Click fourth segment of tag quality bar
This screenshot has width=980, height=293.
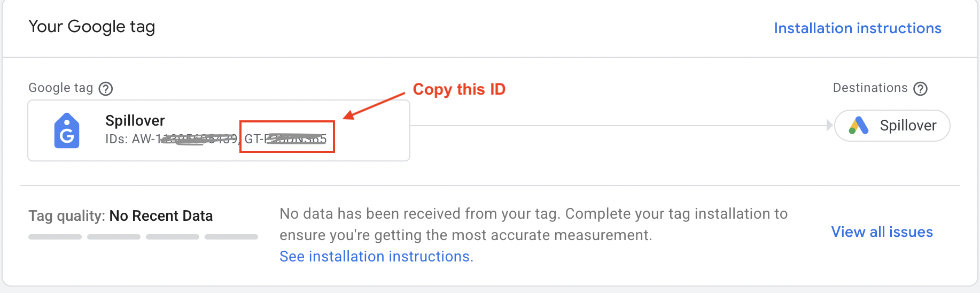point(231,237)
